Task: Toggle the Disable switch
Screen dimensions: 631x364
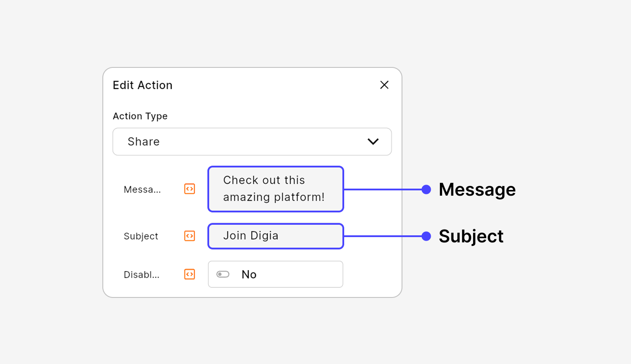Action: 223,275
